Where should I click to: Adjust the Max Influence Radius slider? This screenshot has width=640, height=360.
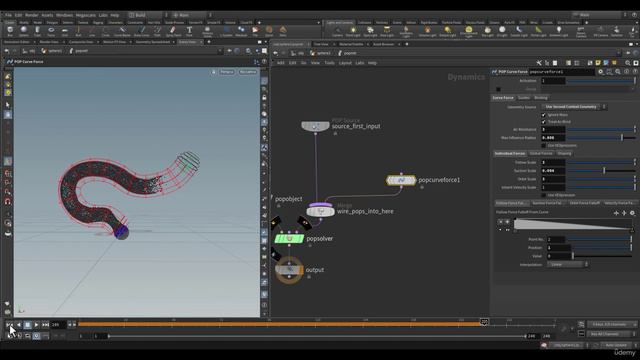(601, 138)
